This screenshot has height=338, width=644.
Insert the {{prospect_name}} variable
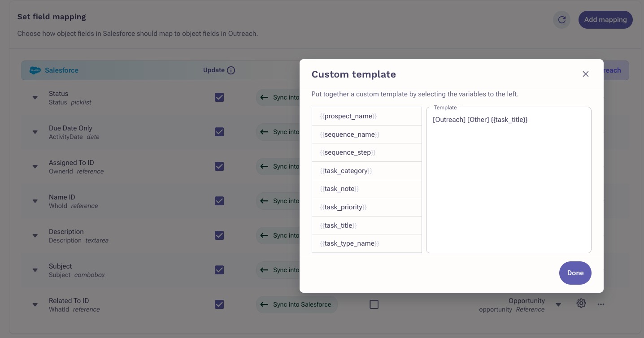(x=367, y=116)
